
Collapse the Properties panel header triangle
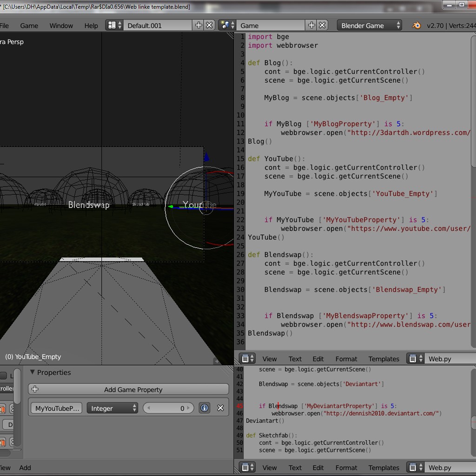pyautogui.click(x=33, y=372)
